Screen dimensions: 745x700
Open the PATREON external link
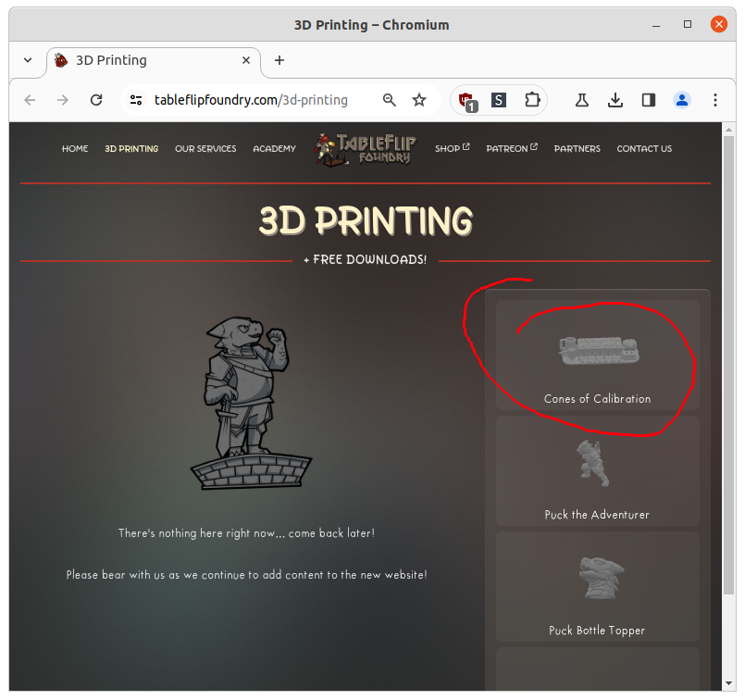[x=512, y=148]
